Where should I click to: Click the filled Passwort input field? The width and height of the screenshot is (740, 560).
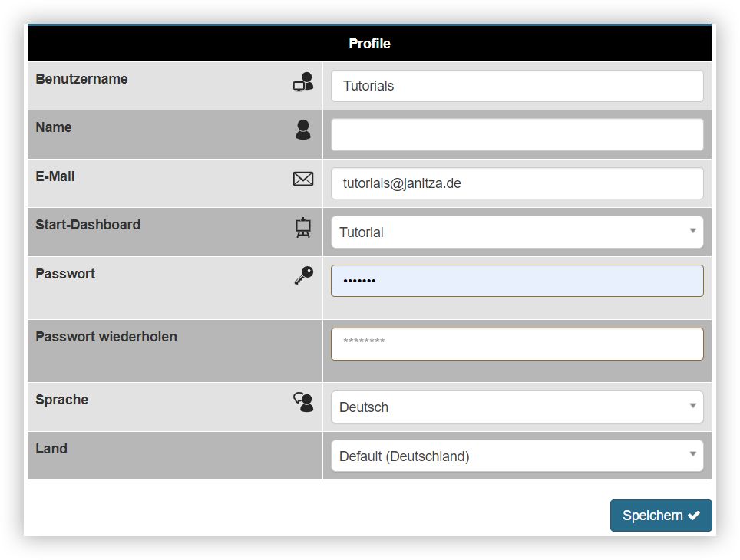click(517, 281)
